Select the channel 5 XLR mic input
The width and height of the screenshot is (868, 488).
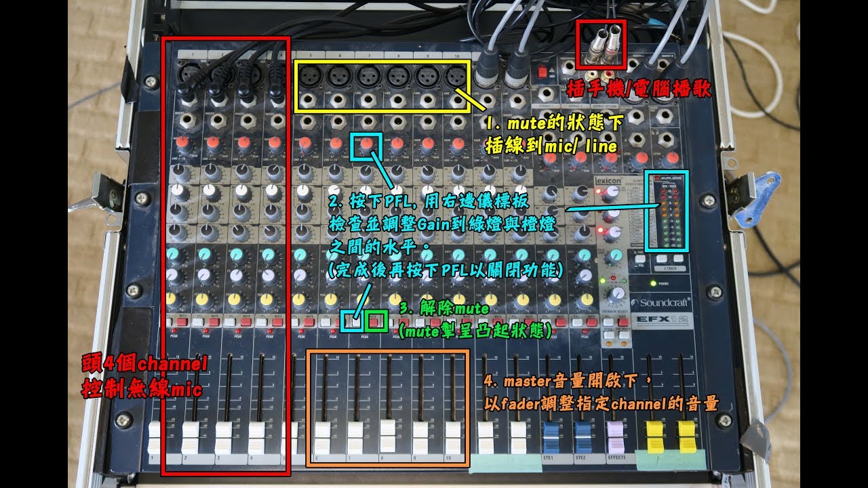point(309,75)
